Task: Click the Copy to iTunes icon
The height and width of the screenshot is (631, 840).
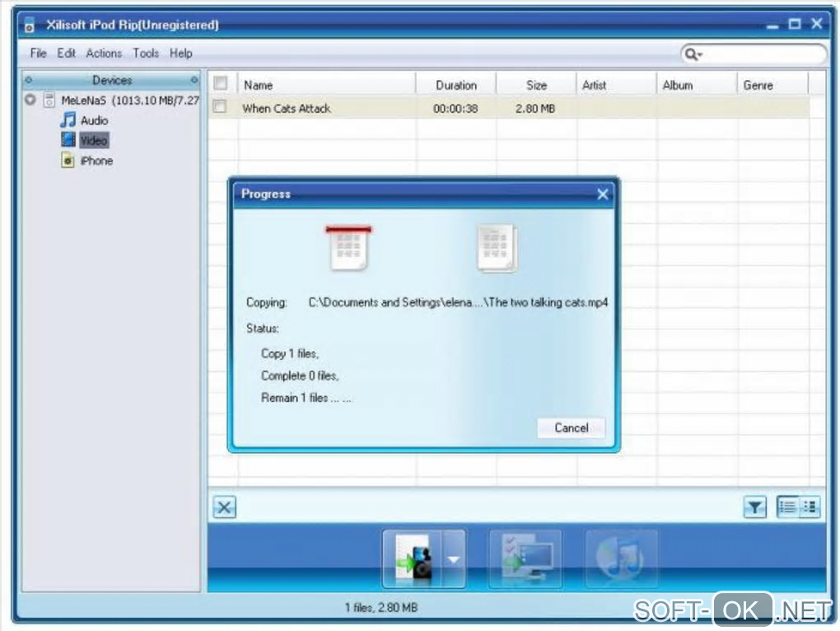Action: [x=622, y=559]
